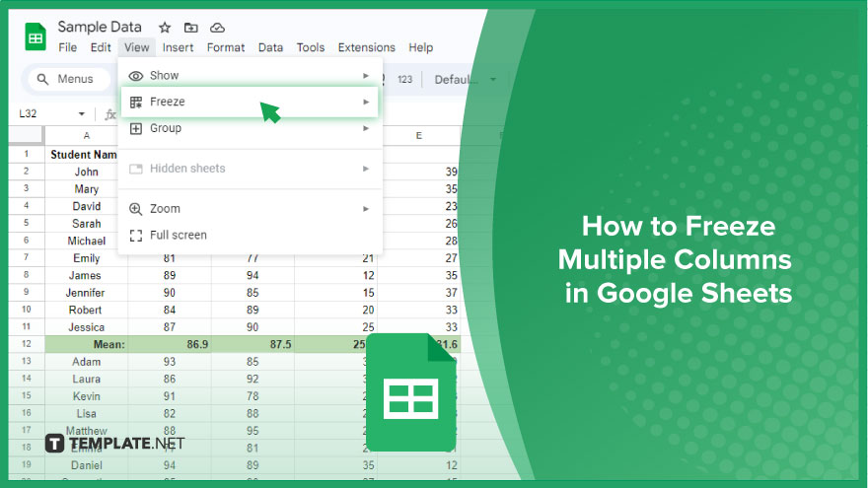Image resolution: width=868 pixels, height=488 pixels.
Task: Click the Full screen bracket icon
Action: [136, 236]
